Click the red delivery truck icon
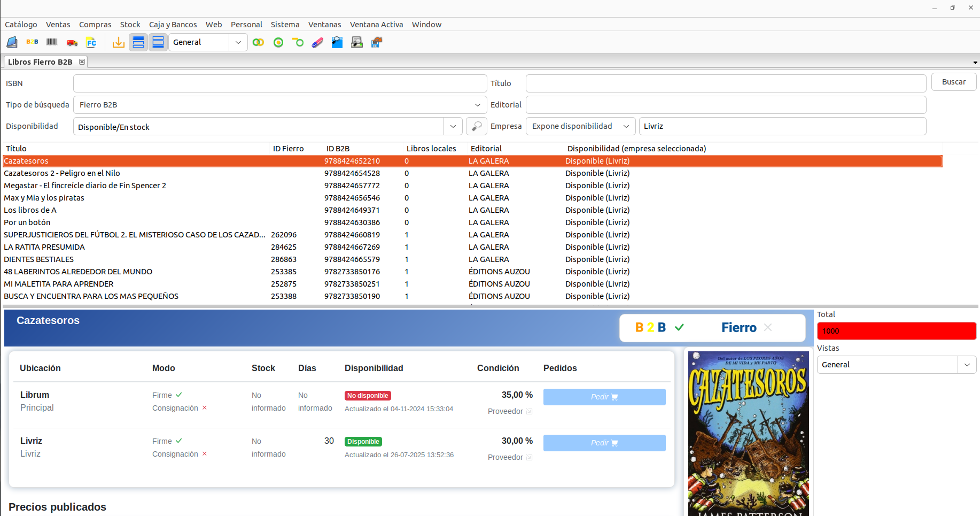Image resolution: width=980 pixels, height=516 pixels. [72, 42]
